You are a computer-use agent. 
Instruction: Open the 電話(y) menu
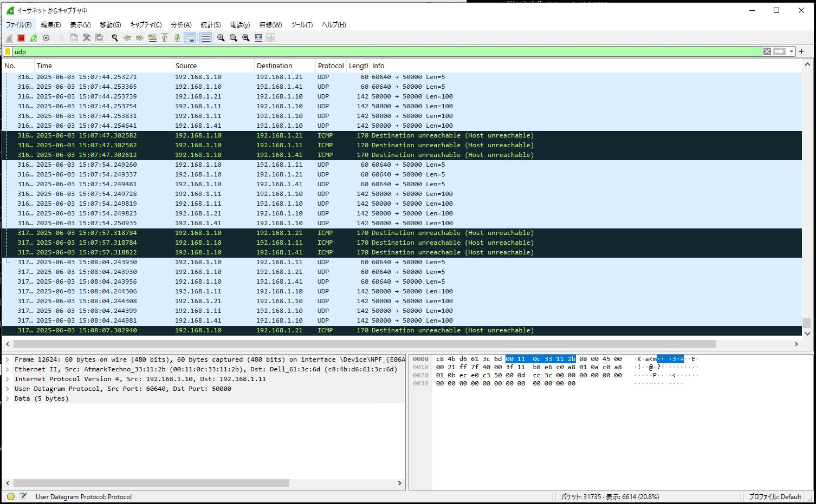pyautogui.click(x=240, y=25)
